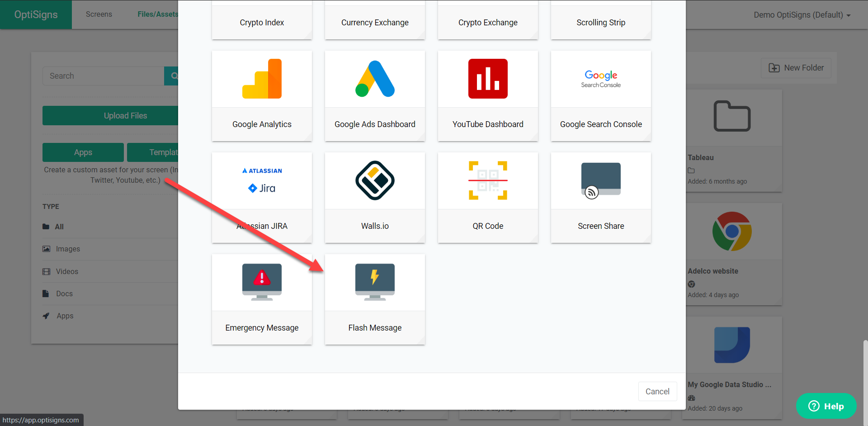Go to the Screens tab
This screenshot has width=868, height=426.
[x=99, y=14]
